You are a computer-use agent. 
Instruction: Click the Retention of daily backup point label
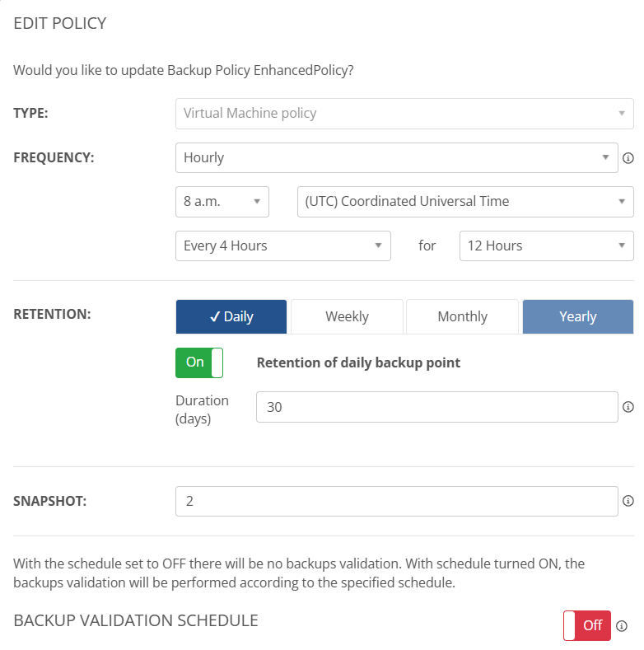click(358, 362)
